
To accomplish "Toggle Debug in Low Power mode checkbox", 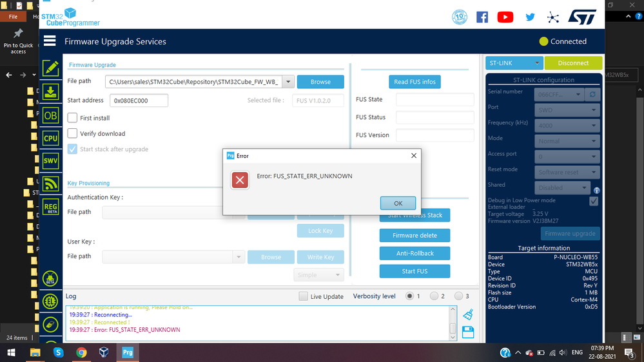I will pos(594,201).
